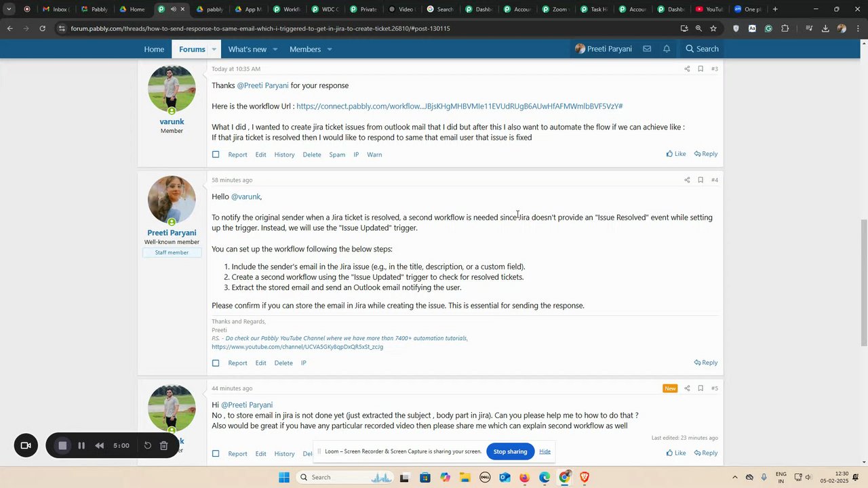Screen dimensions: 868x488
Task: Share post #5 via share icon
Action: 687,388
